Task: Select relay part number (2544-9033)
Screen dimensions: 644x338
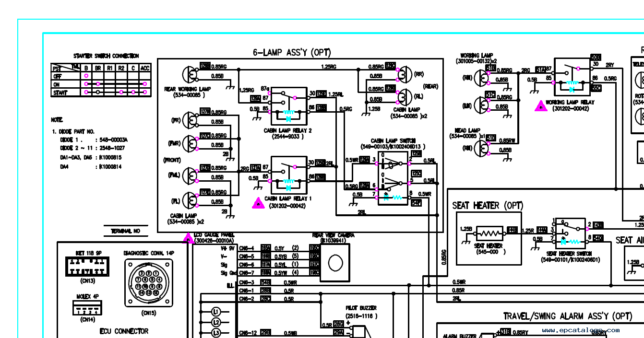Action: [288, 137]
